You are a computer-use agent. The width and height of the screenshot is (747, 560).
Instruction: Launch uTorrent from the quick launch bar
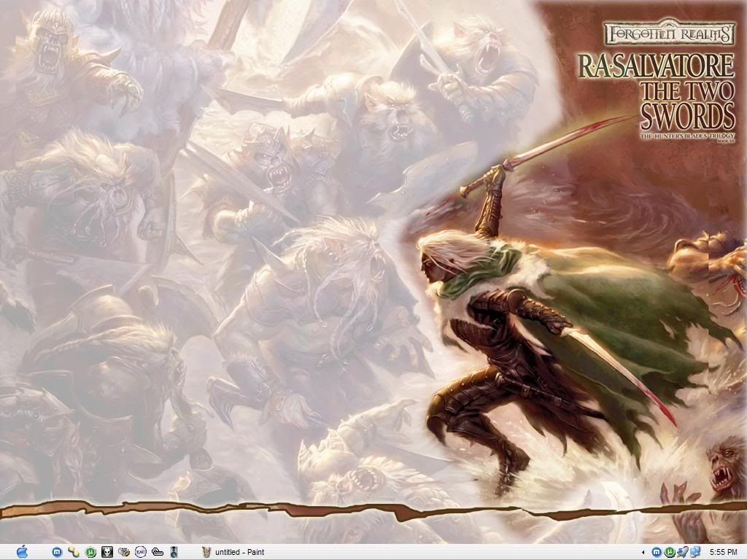[x=90, y=552]
